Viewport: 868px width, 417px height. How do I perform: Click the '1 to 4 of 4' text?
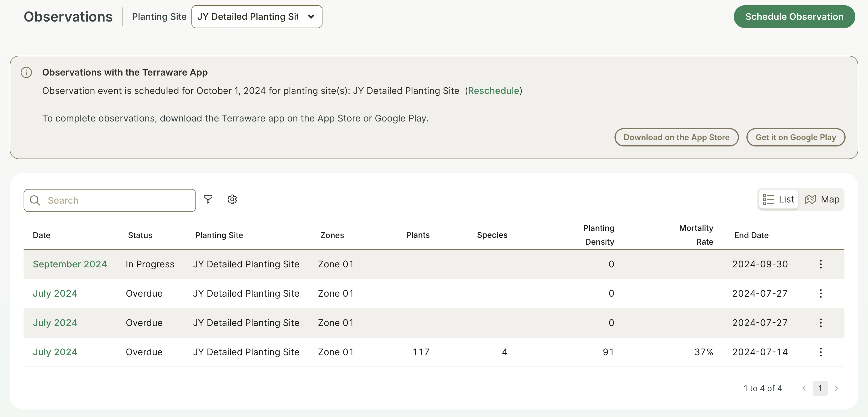(763, 388)
